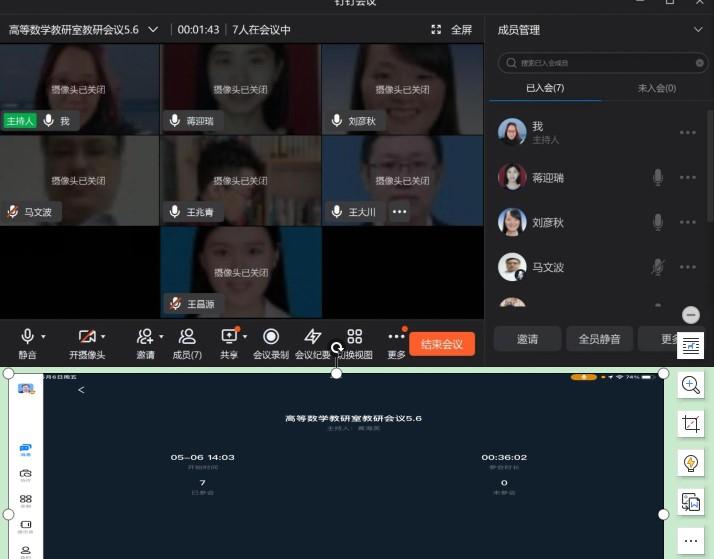The width and height of the screenshot is (714, 559).
Task: Click the 更多 icon in meeting toolbar
Action: tap(396, 337)
